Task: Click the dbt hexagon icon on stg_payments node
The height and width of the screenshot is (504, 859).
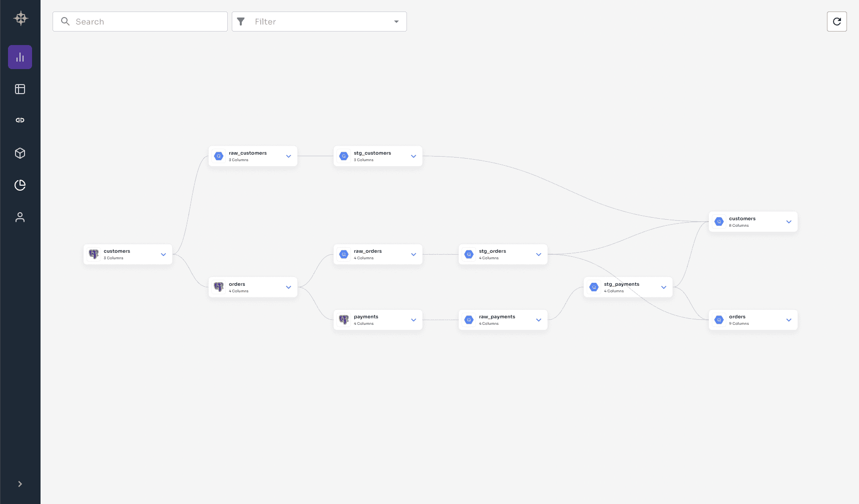Action: pyautogui.click(x=594, y=287)
